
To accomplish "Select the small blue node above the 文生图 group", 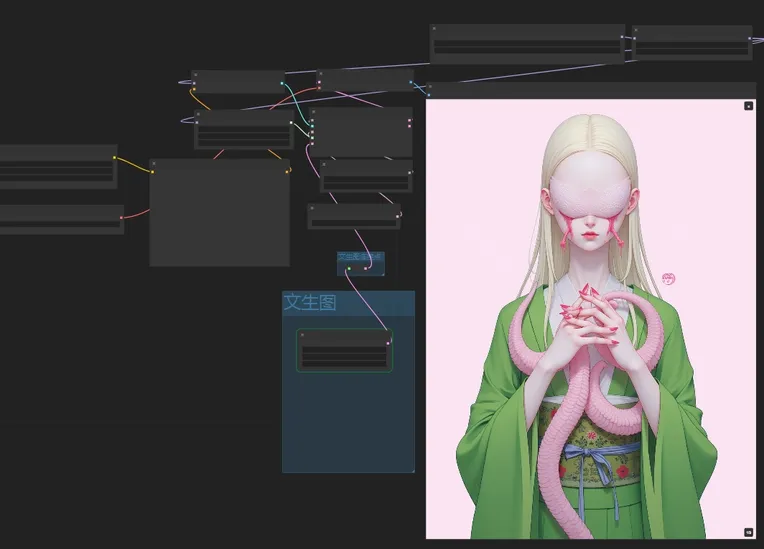I will pyautogui.click(x=360, y=259).
